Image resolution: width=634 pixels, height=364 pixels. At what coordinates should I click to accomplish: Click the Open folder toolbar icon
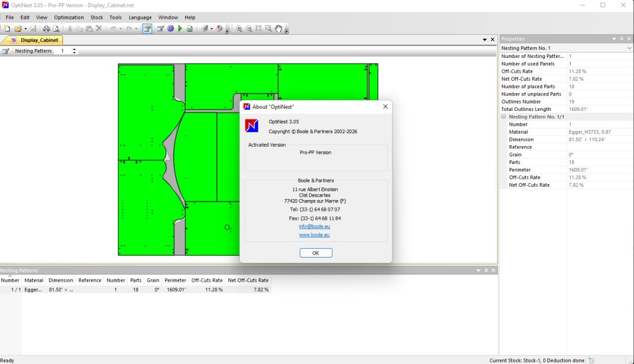coord(18,29)
